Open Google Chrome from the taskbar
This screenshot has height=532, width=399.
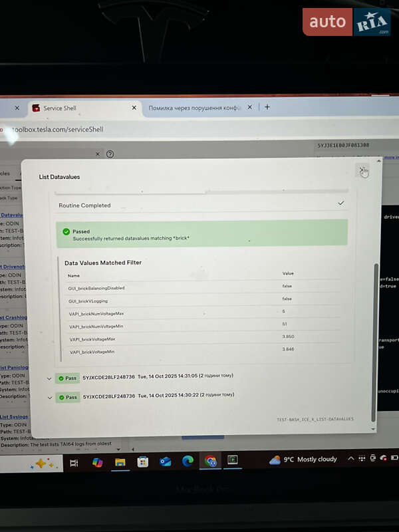[211, 462]
